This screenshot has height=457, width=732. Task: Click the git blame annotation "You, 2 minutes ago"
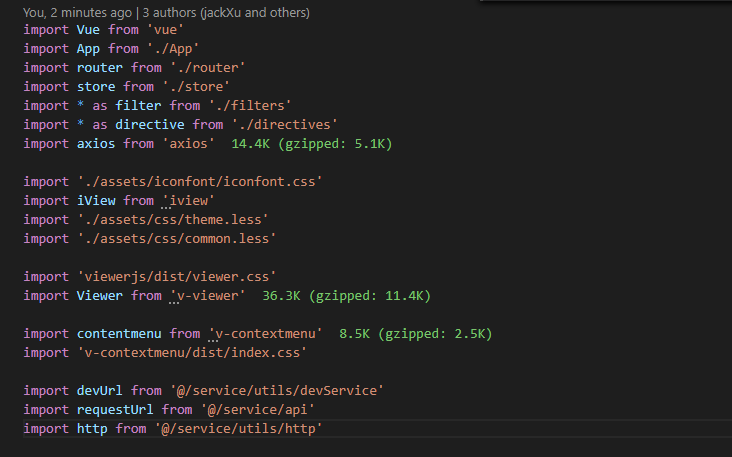(77, 13)
